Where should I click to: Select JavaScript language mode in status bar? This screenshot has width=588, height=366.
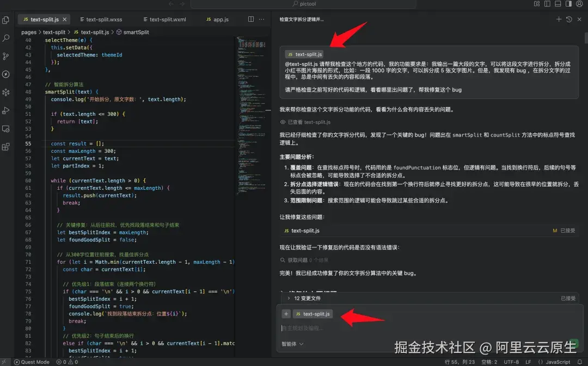tap(554, 362)
